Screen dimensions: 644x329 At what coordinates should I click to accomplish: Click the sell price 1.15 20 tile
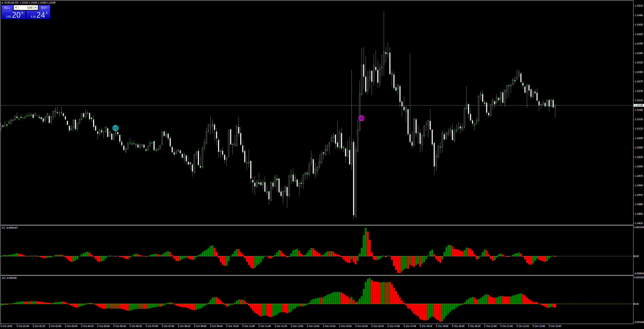pyautogui.click(x=14, y=15)
